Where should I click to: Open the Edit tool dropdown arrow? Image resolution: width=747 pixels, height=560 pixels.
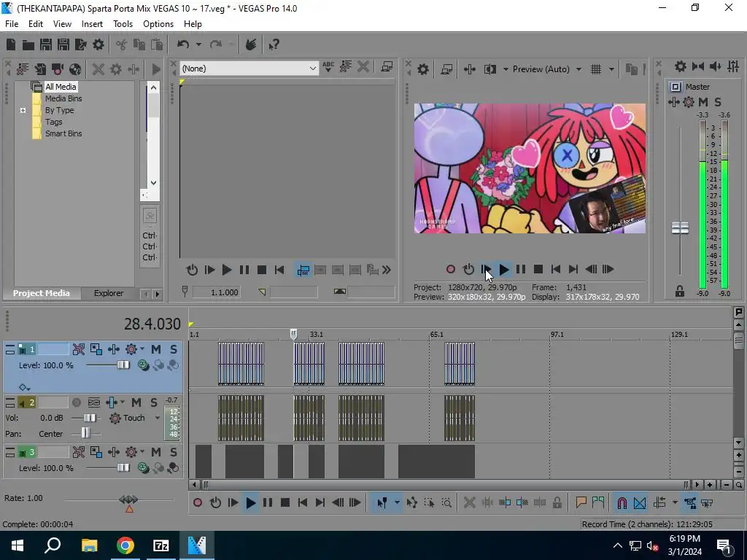tap(397, 503)
